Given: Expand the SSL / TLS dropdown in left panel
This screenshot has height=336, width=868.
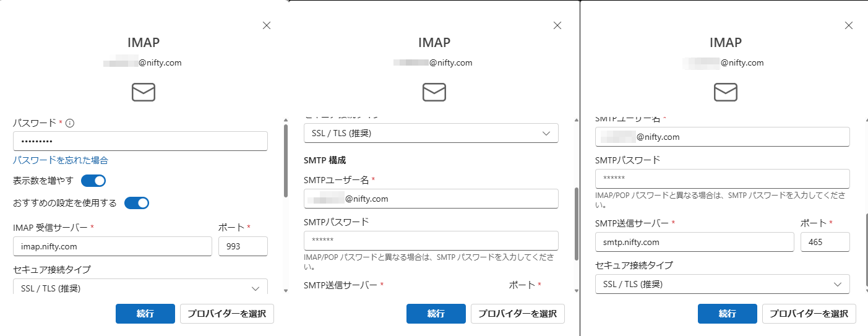Looking at the screenshot, I should click(140, 288).
